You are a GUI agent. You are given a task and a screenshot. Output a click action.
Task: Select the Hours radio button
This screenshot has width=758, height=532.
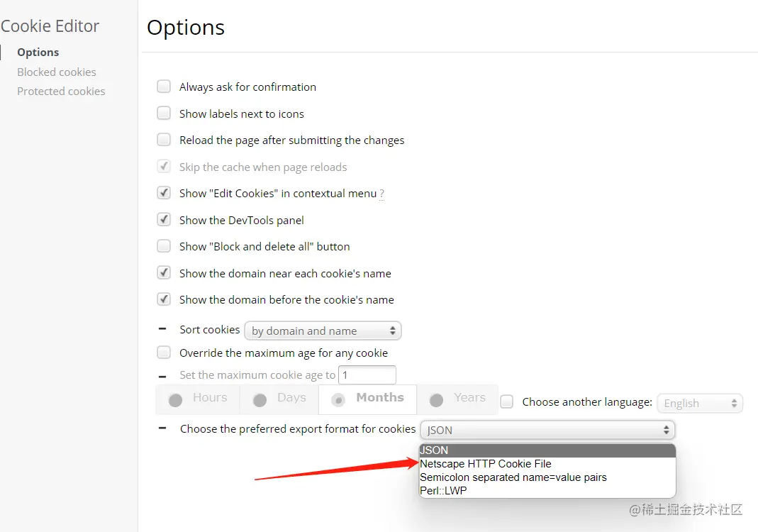click(x=175, y=400)
